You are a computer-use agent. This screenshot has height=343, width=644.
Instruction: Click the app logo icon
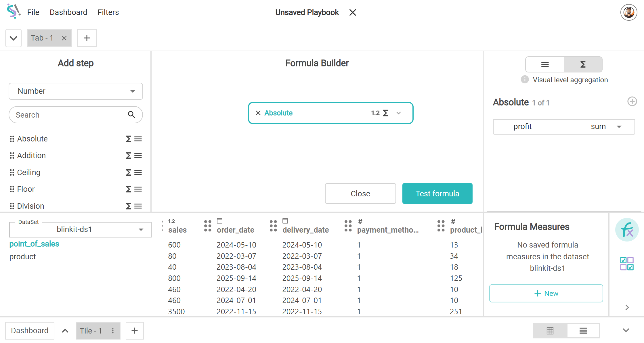(14, 12)
